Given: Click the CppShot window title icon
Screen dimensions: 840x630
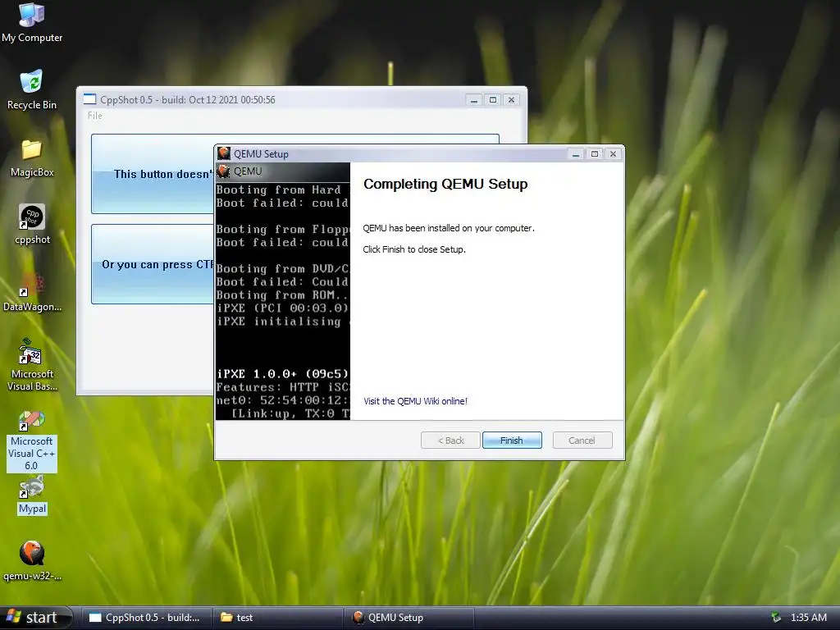Looking at the screenshot, I should tap(89, 99).
